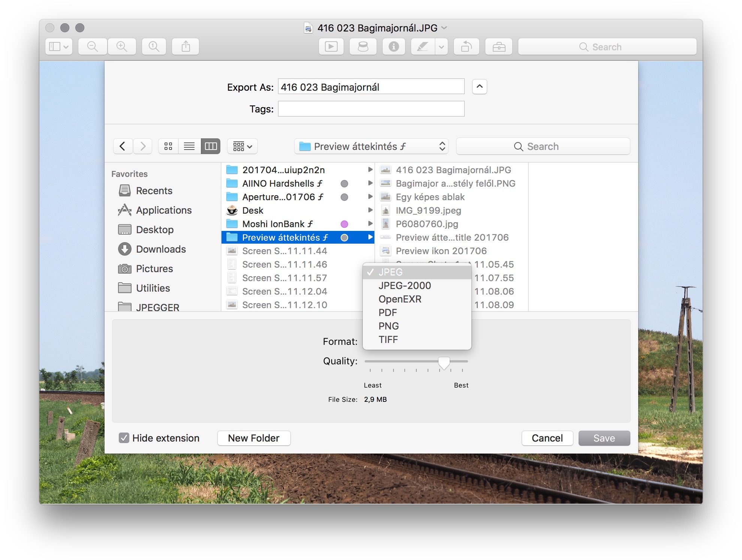The height and width of the screenshot is (560, 742).
Task: Choose OpenEXR format
Action: click(x=417, y=299)
